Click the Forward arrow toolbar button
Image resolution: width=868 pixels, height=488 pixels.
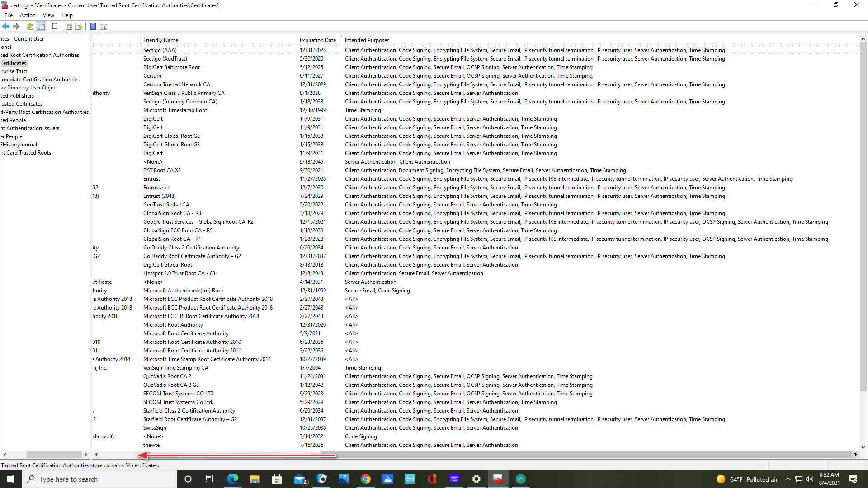pos(16,27)
